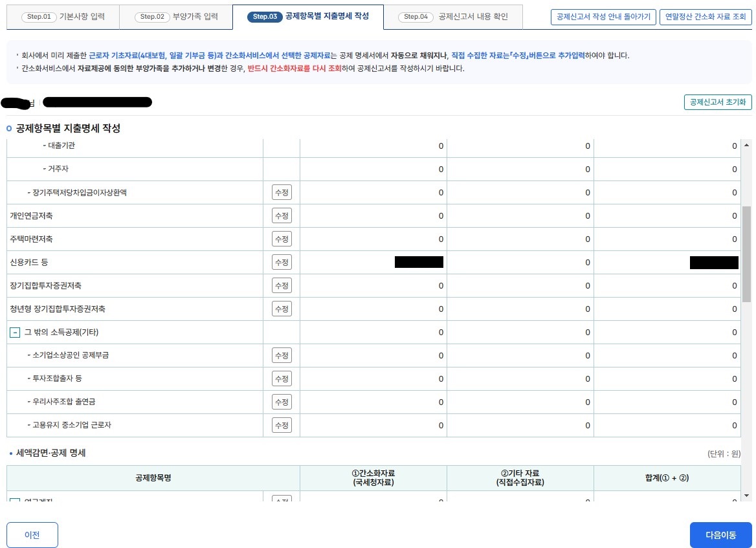Click 공제신고서 초기화 button
This screenshot has width=756, height=548.
point(717,102)
